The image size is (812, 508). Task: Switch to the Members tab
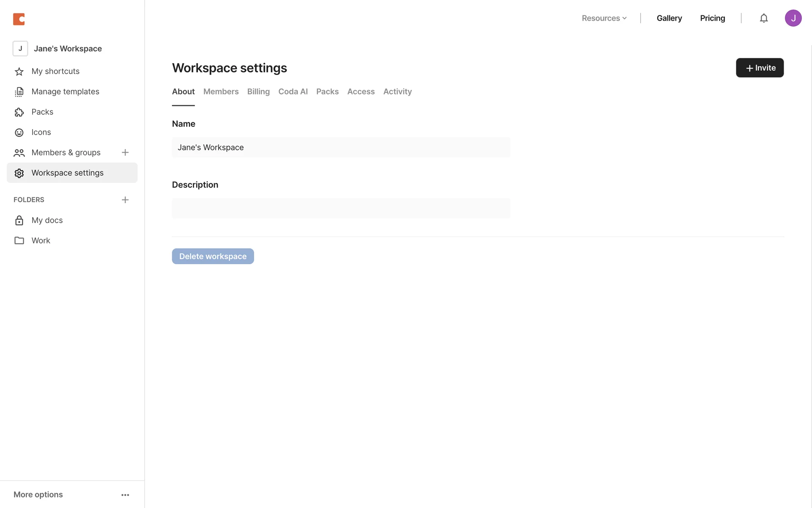tap(221, 91)
